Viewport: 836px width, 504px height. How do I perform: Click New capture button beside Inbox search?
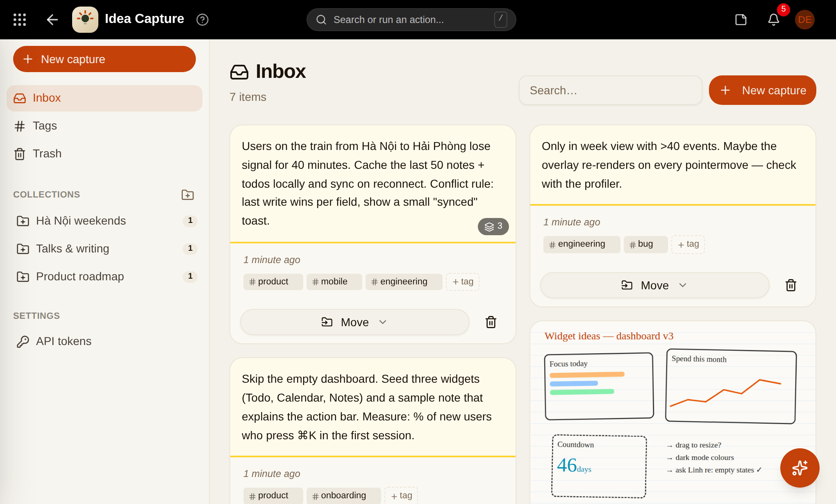click(x=763, y=90)
